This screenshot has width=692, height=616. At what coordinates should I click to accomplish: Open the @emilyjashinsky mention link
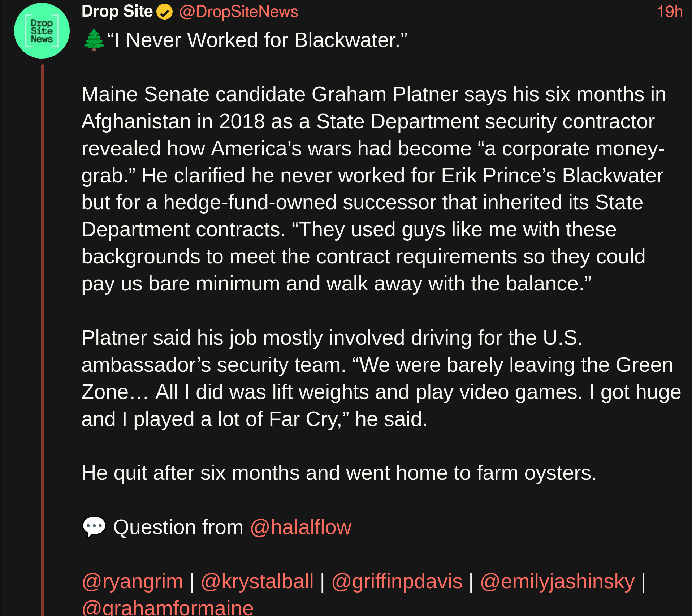tap(557, 581)
